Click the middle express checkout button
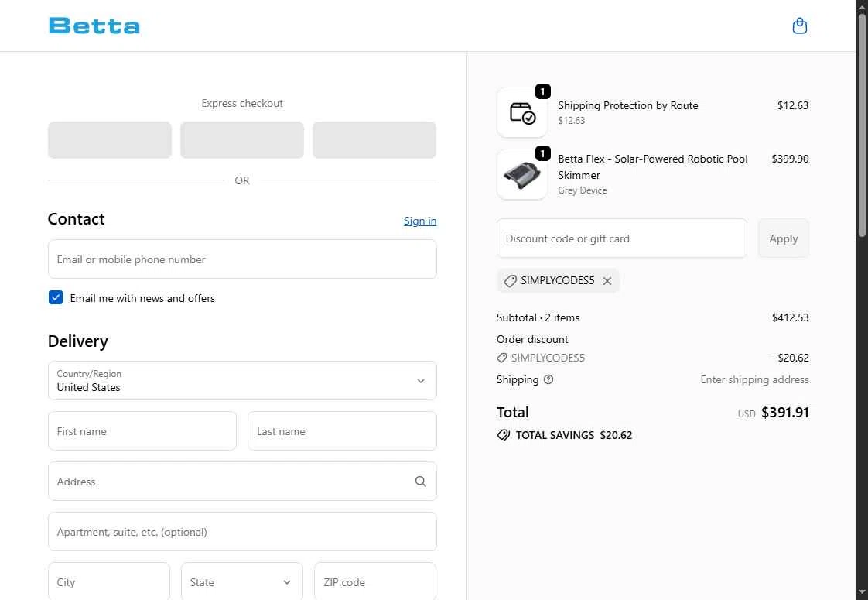This screenshot has width=868, height=600. pos(242,140)
